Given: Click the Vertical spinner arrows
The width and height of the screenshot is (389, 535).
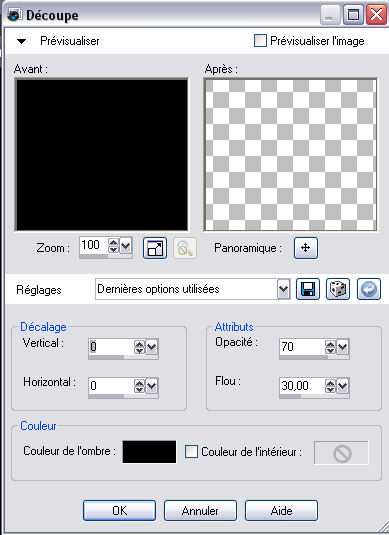Looking at the screenshot, I should 139,347.
